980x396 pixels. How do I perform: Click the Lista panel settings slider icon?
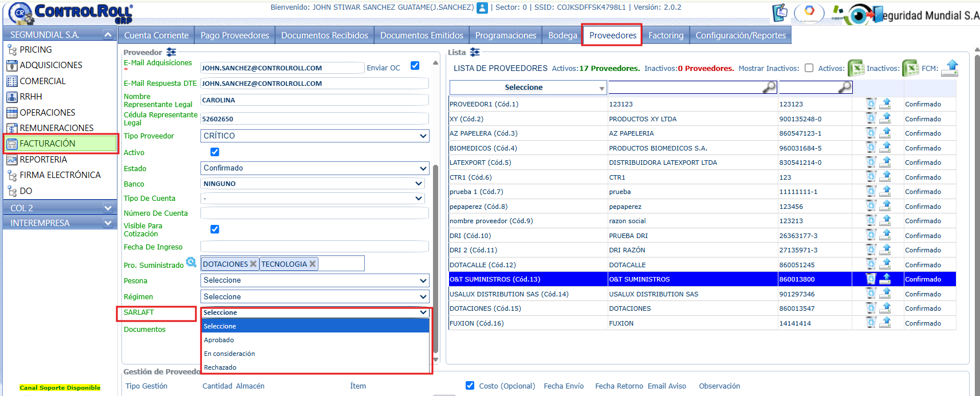point(474,52)
